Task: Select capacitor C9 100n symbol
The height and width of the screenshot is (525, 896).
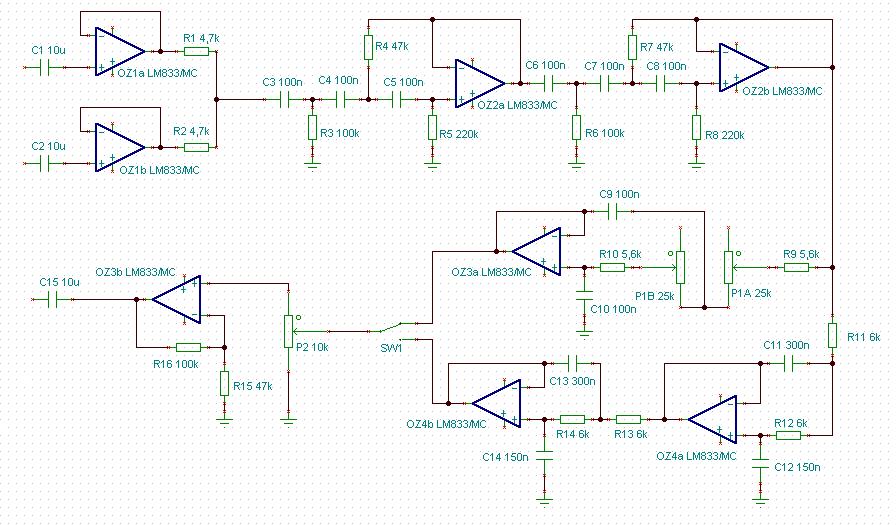Action: [613, 211]
